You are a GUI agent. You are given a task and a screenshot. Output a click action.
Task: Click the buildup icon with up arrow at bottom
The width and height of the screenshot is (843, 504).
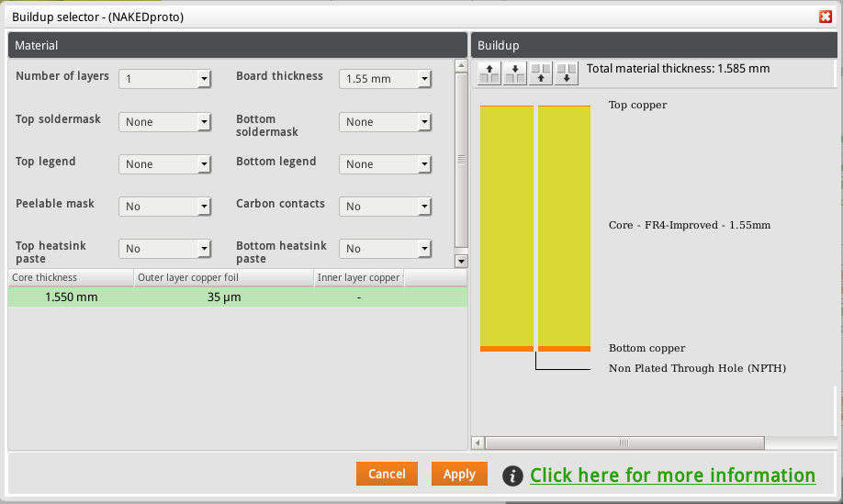541,73
